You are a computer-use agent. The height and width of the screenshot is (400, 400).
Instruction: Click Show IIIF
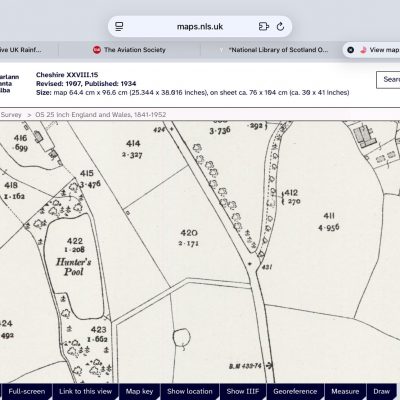point(243,392)
